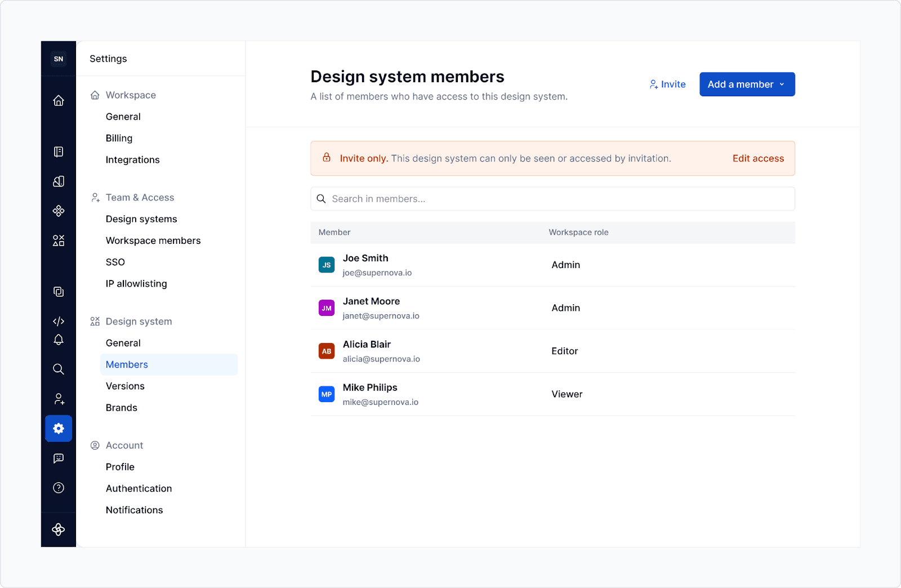
Task: Click the Invite link in header
Action: pos(667,84)
